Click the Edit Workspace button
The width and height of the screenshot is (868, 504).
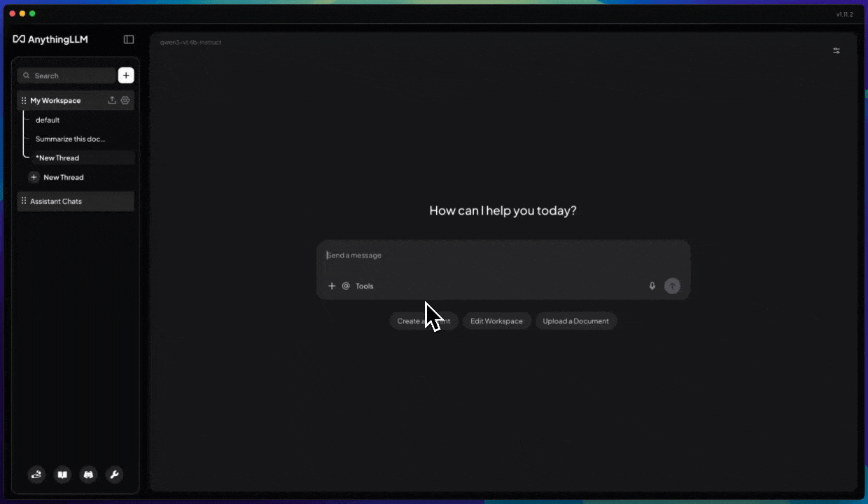tap(496, 321)
